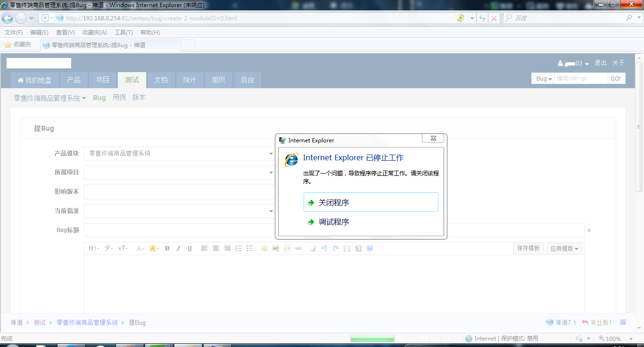Insert a bulleted list
The image size is (644, 347).
point(250,248)
